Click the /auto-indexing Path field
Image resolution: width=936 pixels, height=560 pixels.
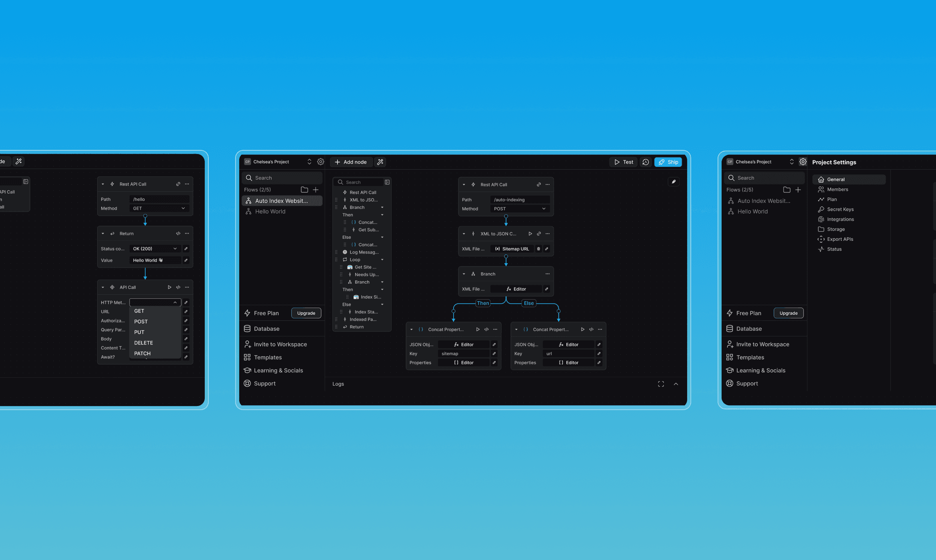point(520,200)
